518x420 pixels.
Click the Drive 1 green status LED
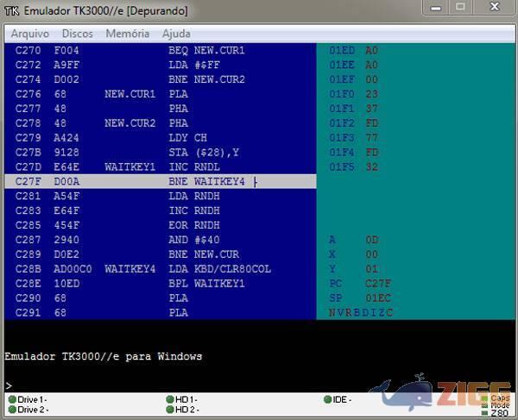coord(13,399)
